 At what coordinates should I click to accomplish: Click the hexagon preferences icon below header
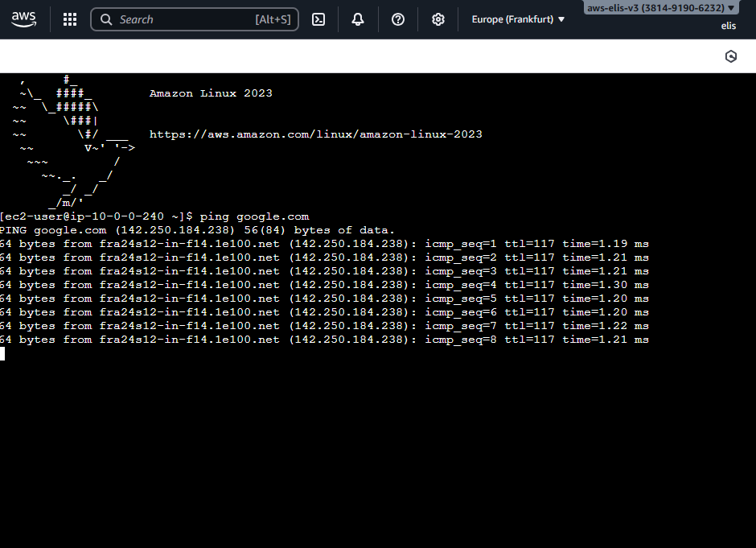pyautogui.click(x=731, y=56)
